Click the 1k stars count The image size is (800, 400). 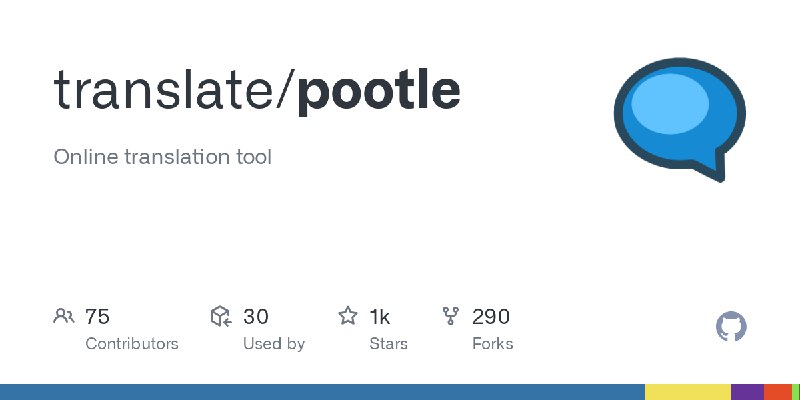pyautogui.click(x=380, y=317)
